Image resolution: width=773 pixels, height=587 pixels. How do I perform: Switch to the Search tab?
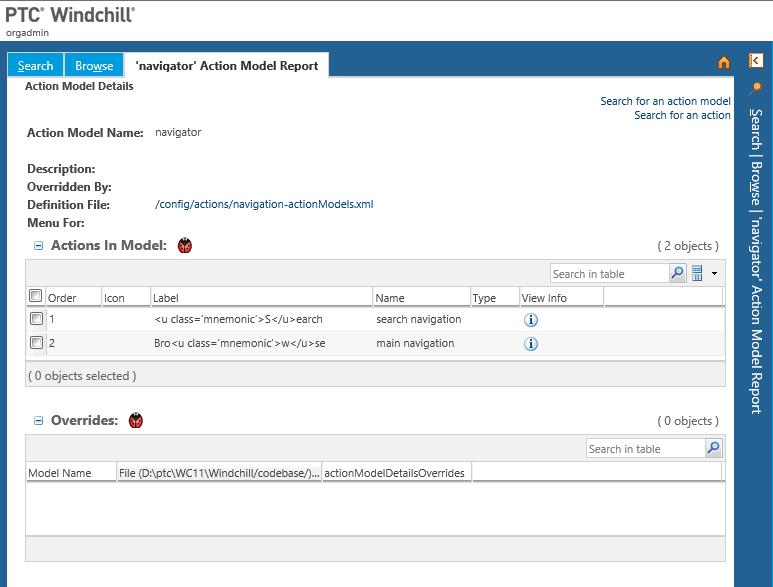tap(35, 66)
